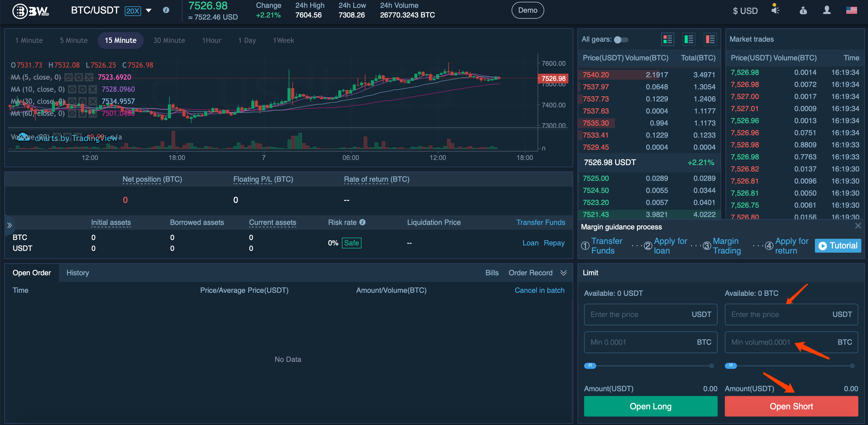The width and height of the screenshot is (868, 425).
Task: Show buy-only order book layout
Action: click(x=689, y=40)
